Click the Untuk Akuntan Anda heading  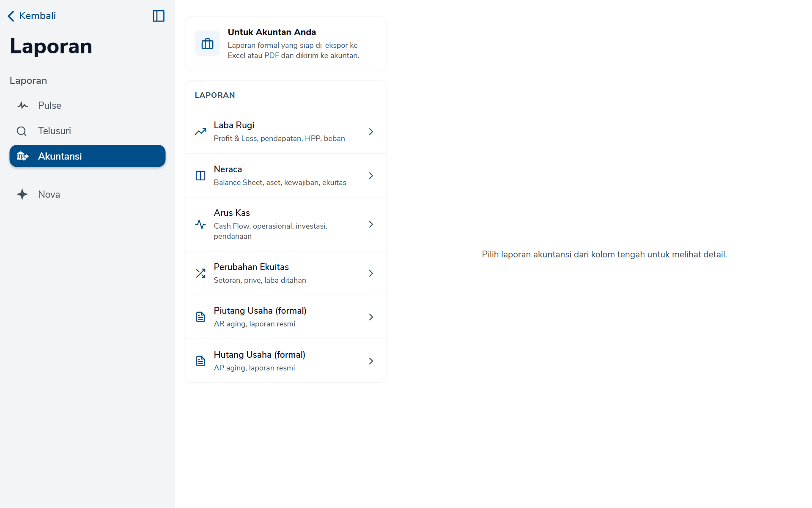[272, 32]
